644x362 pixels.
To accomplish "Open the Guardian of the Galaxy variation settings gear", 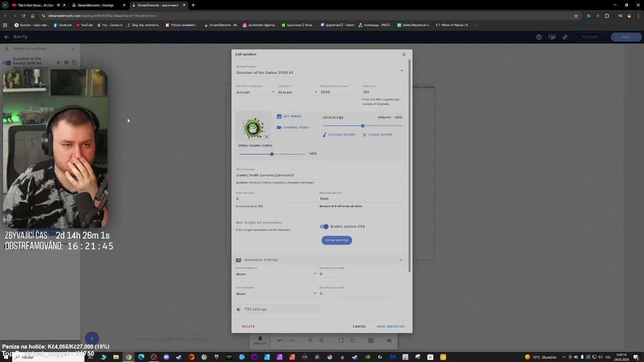I will pyautogui.click(x=66, y=63).
